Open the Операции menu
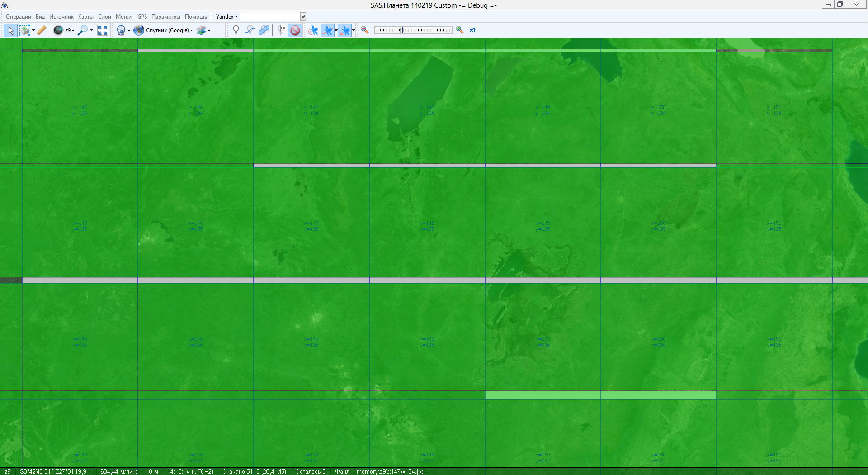Image resolution: width=868 pixels, height=475 pixels. [19, 17]
